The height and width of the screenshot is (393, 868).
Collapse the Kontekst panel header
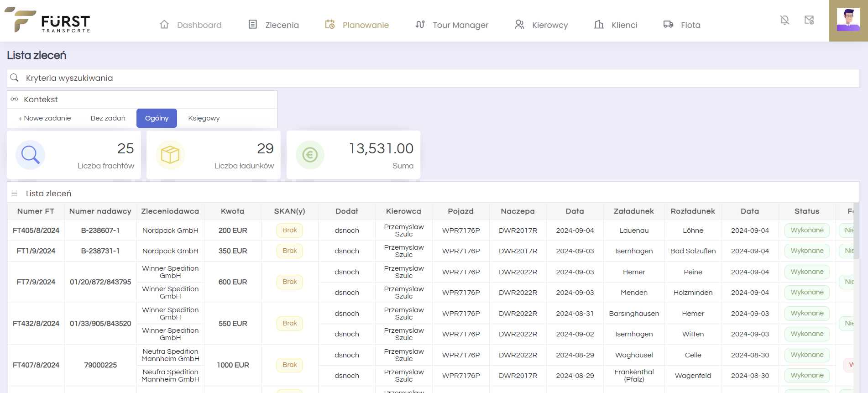point(41,100)
